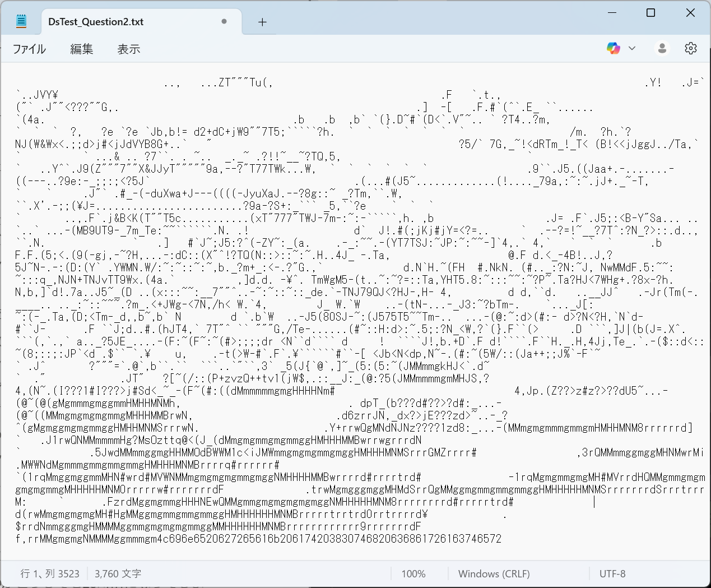Maximize the Notepad window
Screen dimensions: 711x588
click(651, 13)
